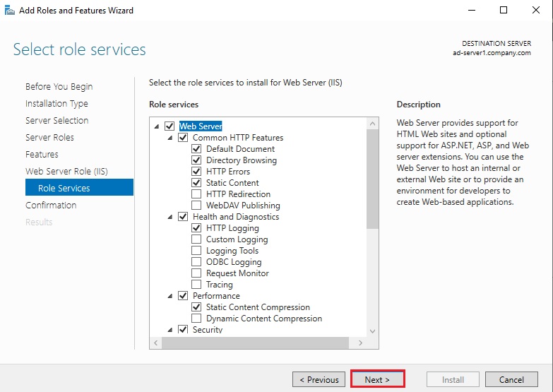This screenshot has width=553, height=392.
Task: Select the Static Content tree item
Action: (232, 183)
